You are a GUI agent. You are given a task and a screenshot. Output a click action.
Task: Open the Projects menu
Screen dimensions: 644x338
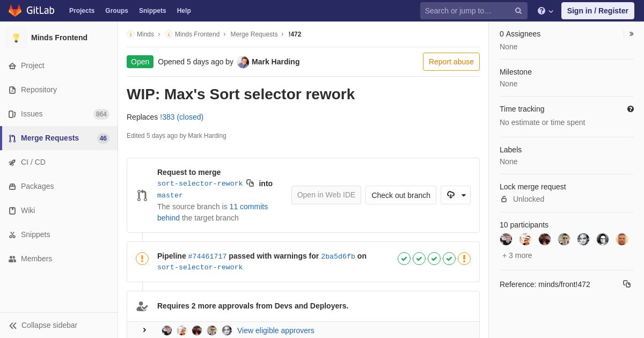[x=82, y=11]
